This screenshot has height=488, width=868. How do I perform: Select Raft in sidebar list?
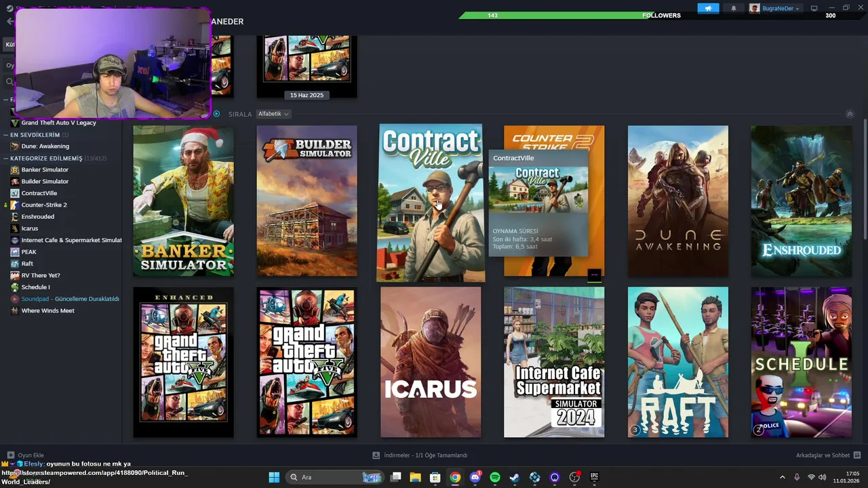tap(27, 264)
